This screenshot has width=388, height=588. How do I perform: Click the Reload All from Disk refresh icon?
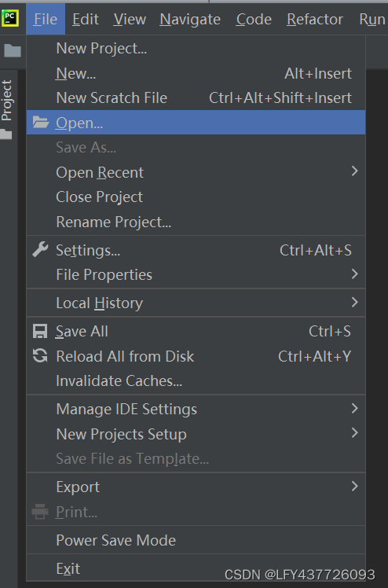(x=40, y=356)
